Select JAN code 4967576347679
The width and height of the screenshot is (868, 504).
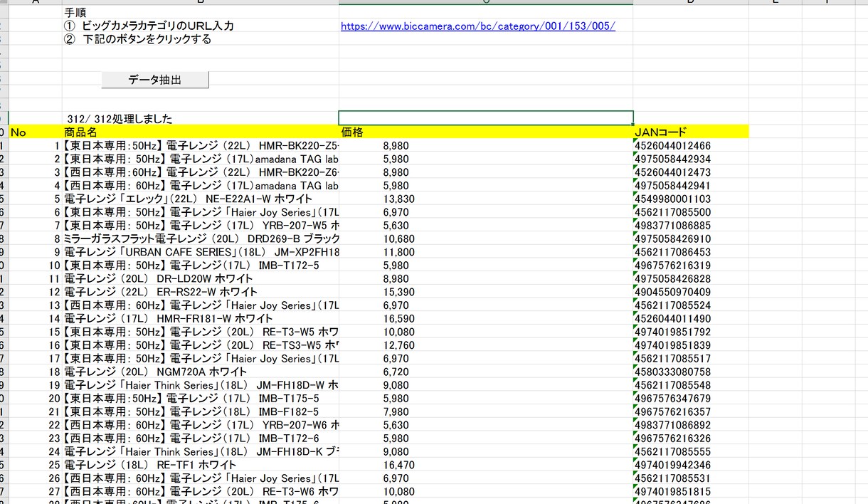click(691, 398)
